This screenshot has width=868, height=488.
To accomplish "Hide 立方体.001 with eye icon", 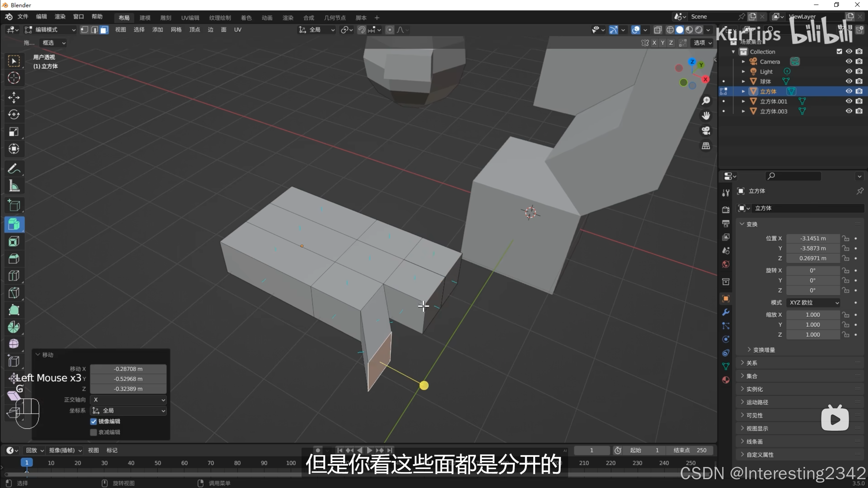I will click(849, 101).
